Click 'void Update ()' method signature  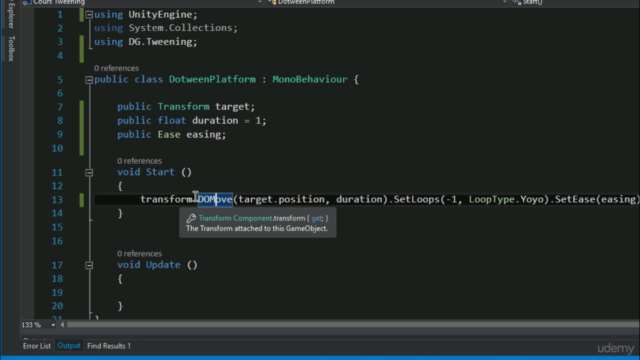158,265
